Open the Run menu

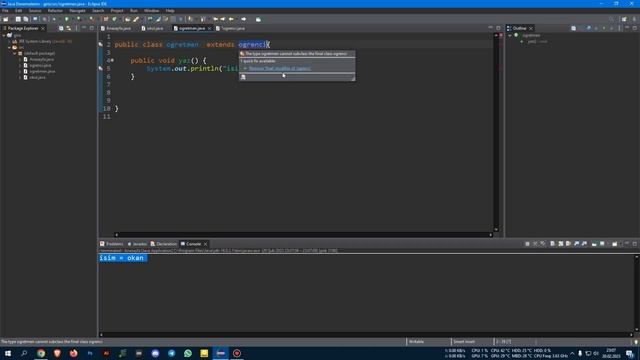click(133, 11)
